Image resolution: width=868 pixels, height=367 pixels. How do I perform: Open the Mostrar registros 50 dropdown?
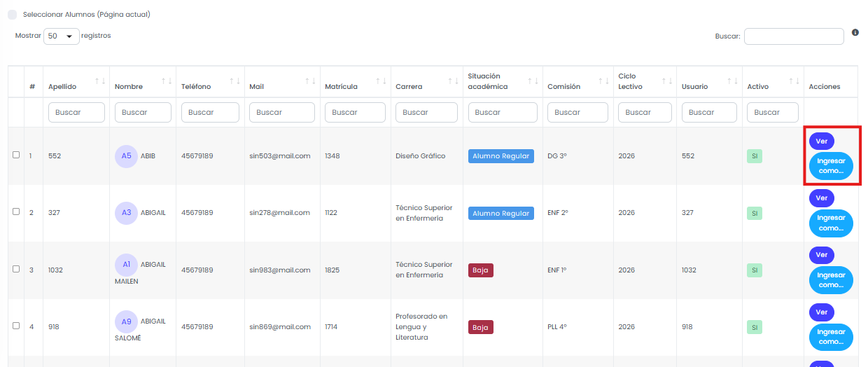(x=62, y=36)
